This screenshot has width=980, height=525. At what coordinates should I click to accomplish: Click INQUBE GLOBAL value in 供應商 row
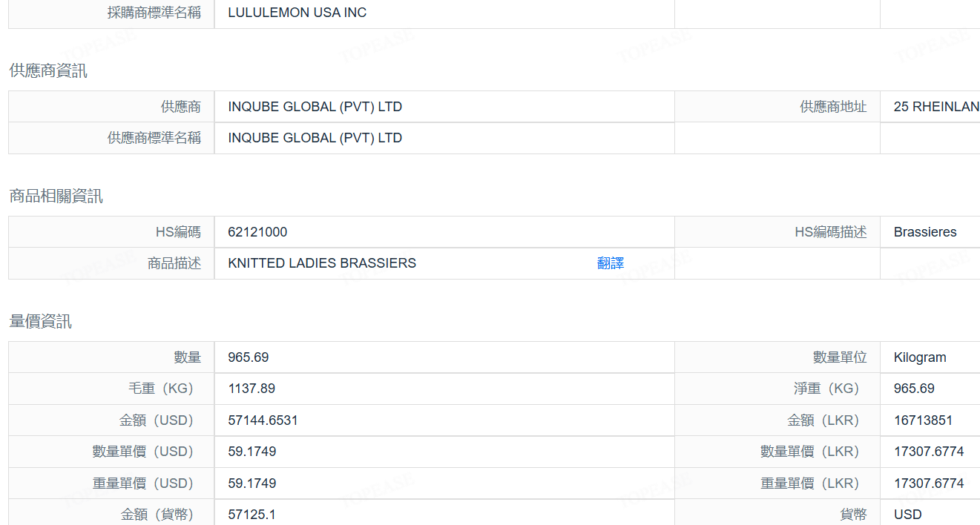pyautogui.click(x=315, y=107)
